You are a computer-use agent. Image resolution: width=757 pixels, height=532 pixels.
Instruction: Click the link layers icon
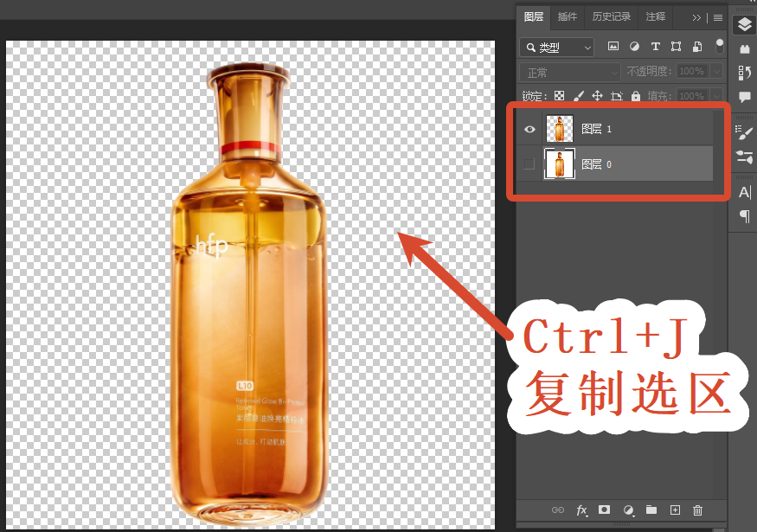click(558, 510)
